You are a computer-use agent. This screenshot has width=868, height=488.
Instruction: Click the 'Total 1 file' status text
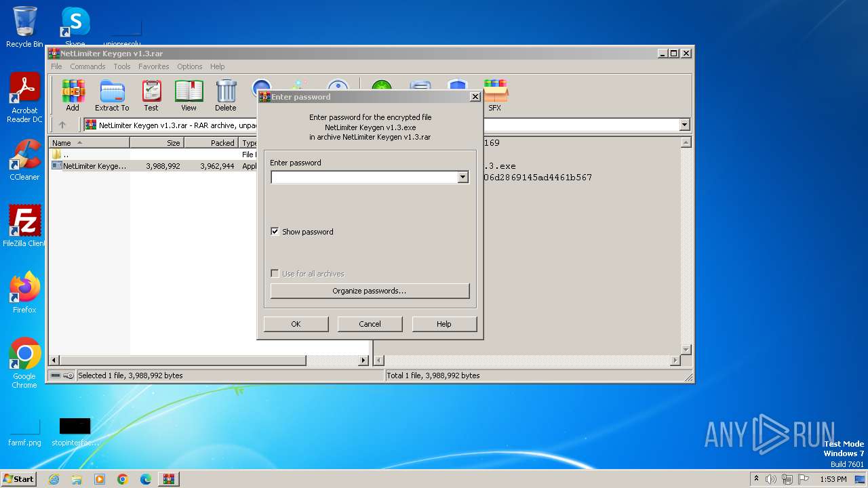tap(433, 375)
